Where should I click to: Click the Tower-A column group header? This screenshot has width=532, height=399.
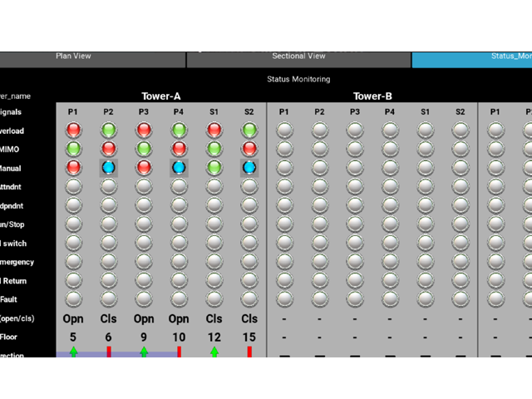(161, 96)
